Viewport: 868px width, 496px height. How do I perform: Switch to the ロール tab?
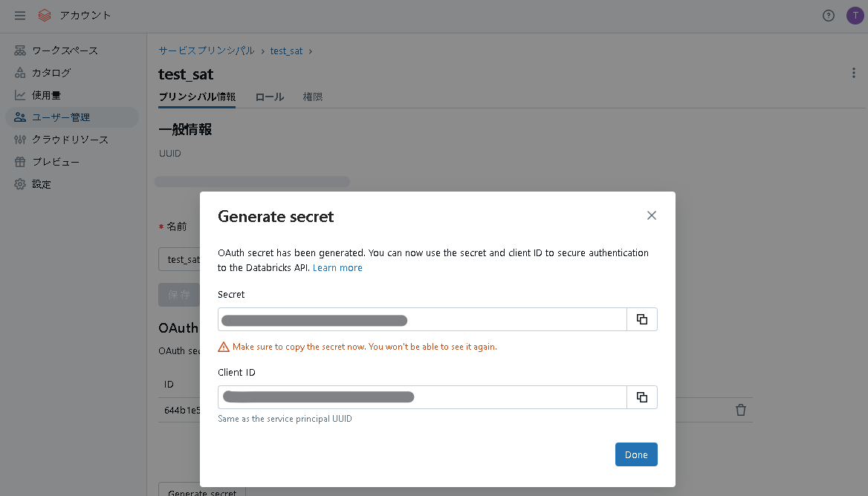tap(269, 97)
